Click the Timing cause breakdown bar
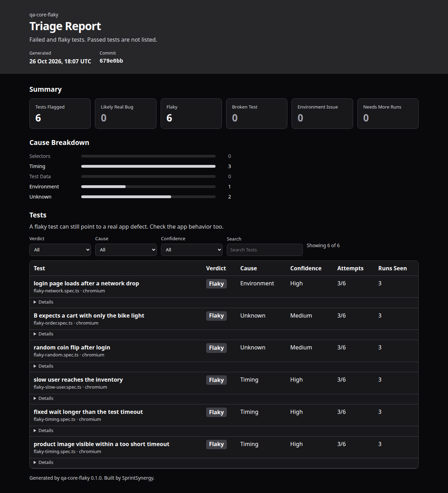Image resolution: width=448 pixels, height=493 pixels. 148,166
